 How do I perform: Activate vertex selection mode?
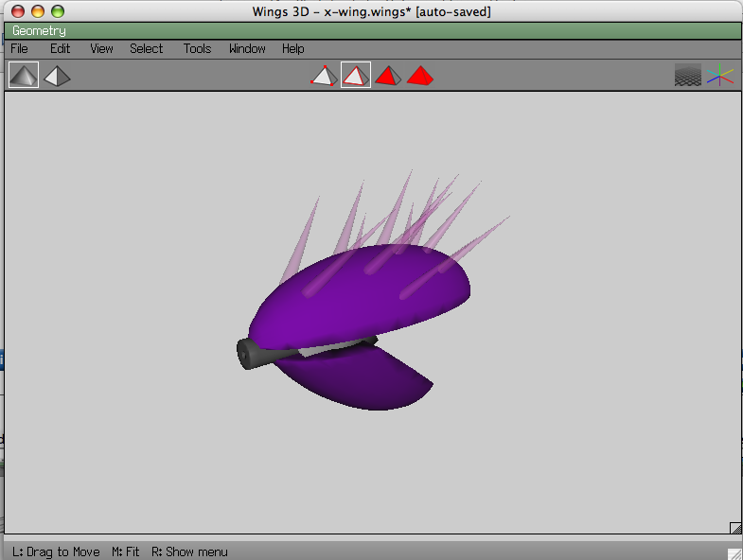324,76
